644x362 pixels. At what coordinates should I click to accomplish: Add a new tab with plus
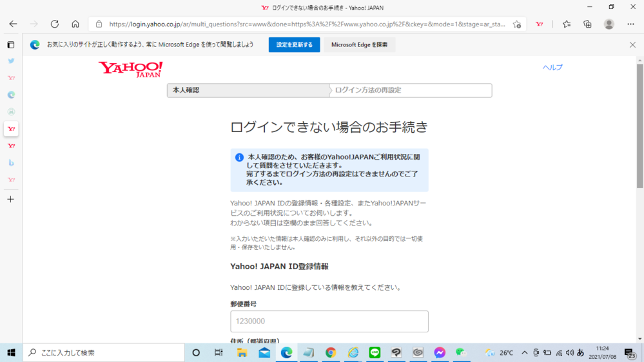[x=11, y=200]
